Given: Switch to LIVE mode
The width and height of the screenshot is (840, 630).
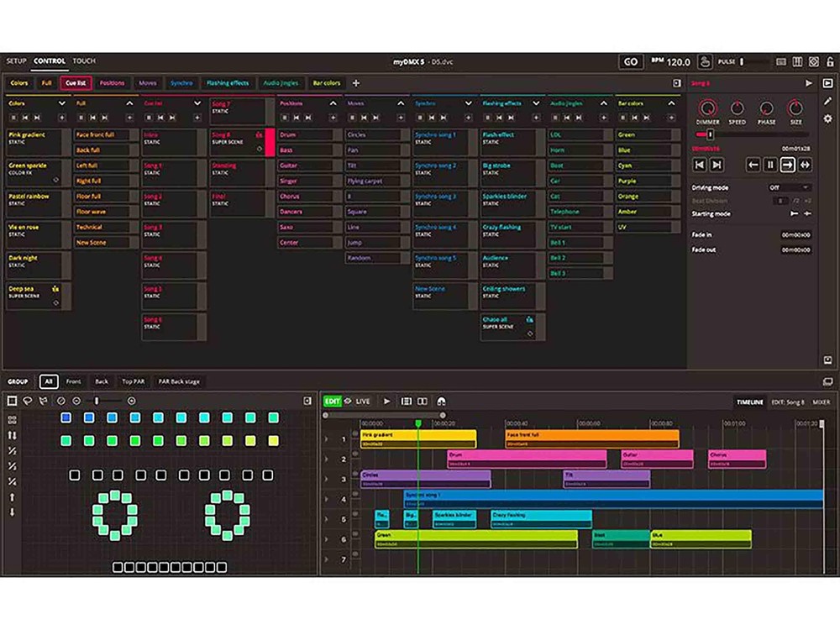Looking at the screenshot, I should click(x=363, y=401).
